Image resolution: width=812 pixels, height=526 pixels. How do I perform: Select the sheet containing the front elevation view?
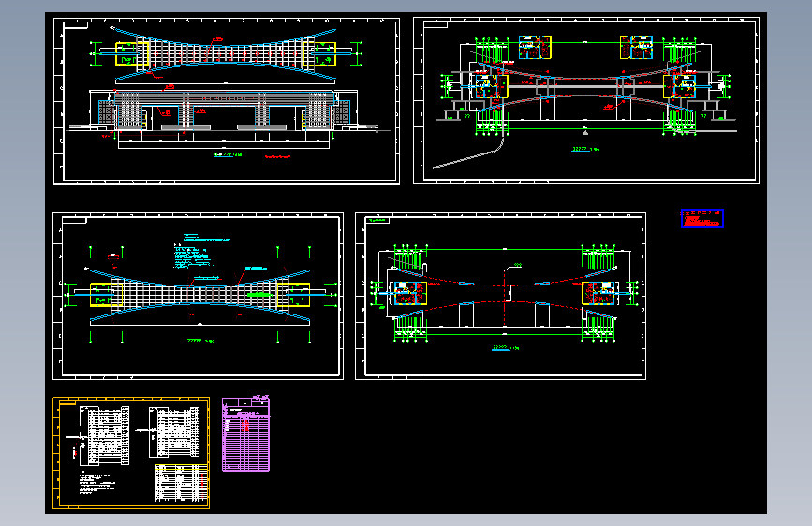click(227, 101)
